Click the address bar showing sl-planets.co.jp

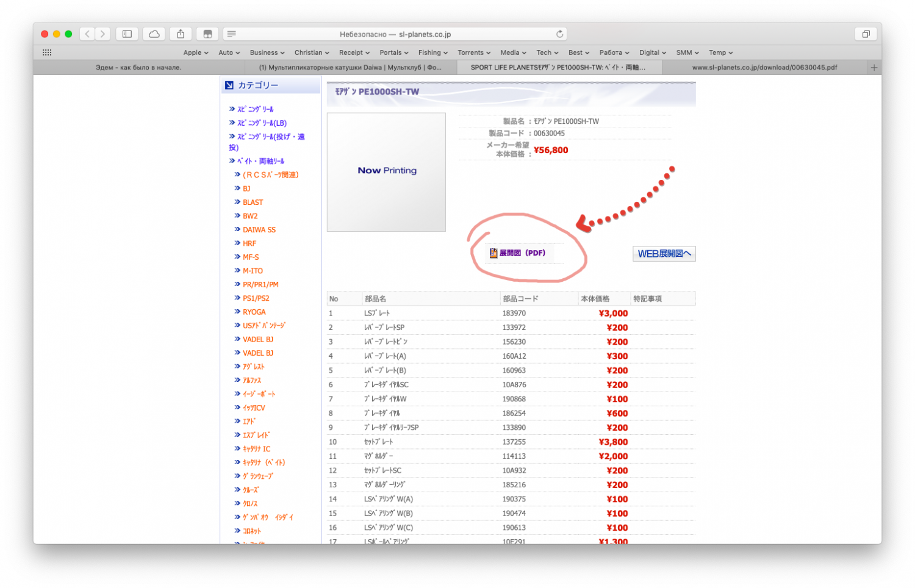point(395,34)
